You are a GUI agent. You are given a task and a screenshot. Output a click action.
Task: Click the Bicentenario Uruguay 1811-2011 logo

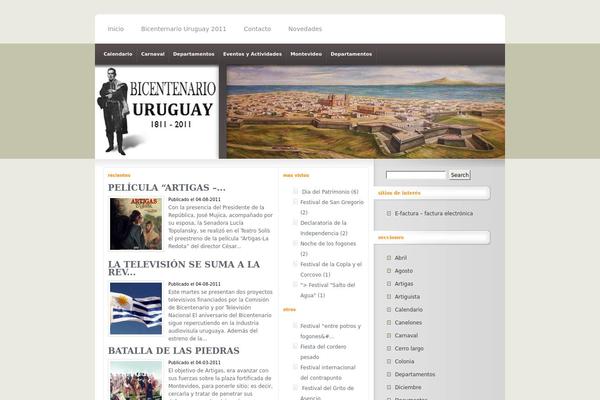(157, 112)
